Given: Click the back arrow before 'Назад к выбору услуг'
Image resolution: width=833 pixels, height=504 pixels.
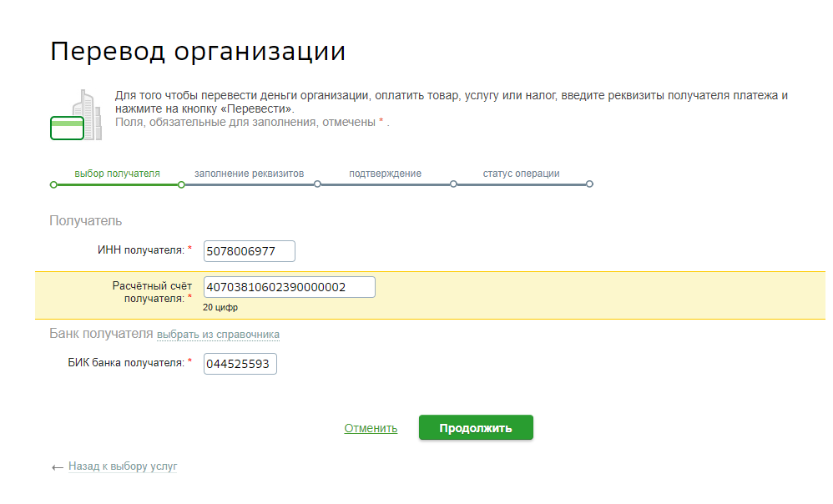Looking at the screenshot, I should (x=58, y=467).
